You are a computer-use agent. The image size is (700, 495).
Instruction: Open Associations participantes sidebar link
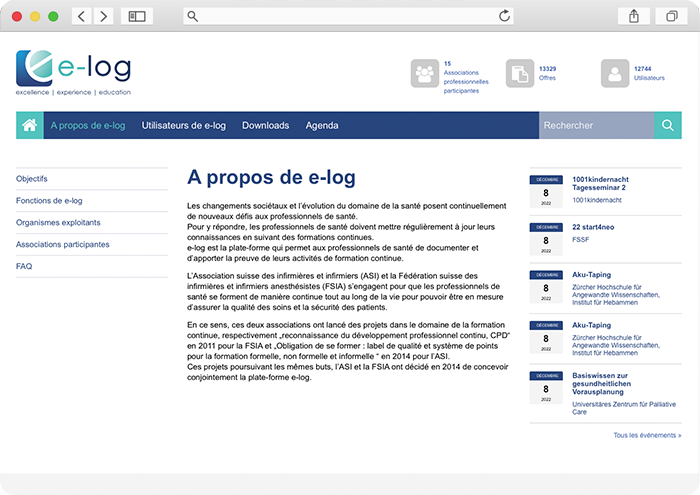(x=62, y=244)
